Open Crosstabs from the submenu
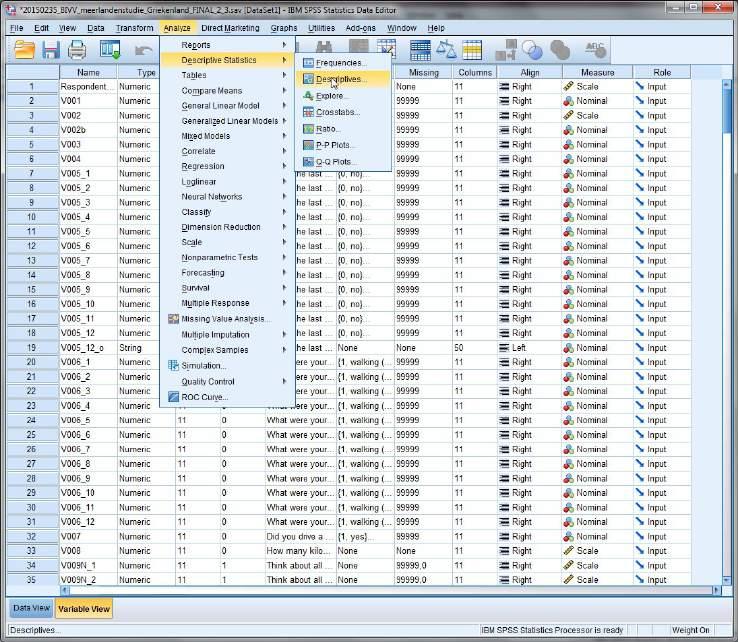This screenshot has width=738, height=642. [344, 112]
